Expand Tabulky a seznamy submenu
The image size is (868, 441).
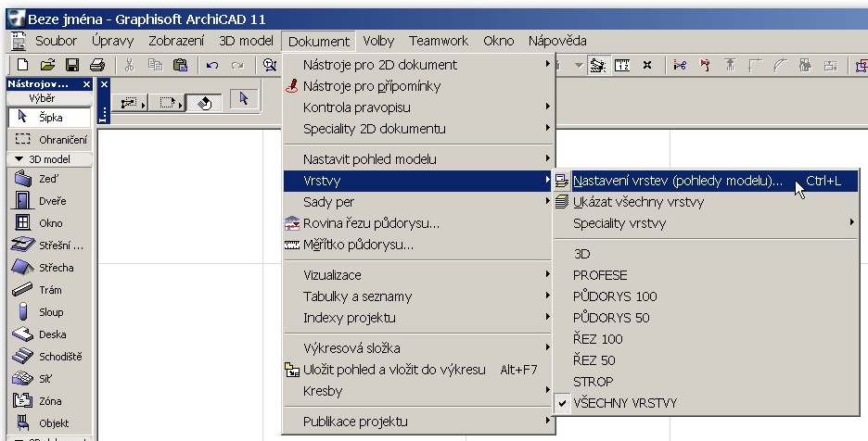click(419, 296)
